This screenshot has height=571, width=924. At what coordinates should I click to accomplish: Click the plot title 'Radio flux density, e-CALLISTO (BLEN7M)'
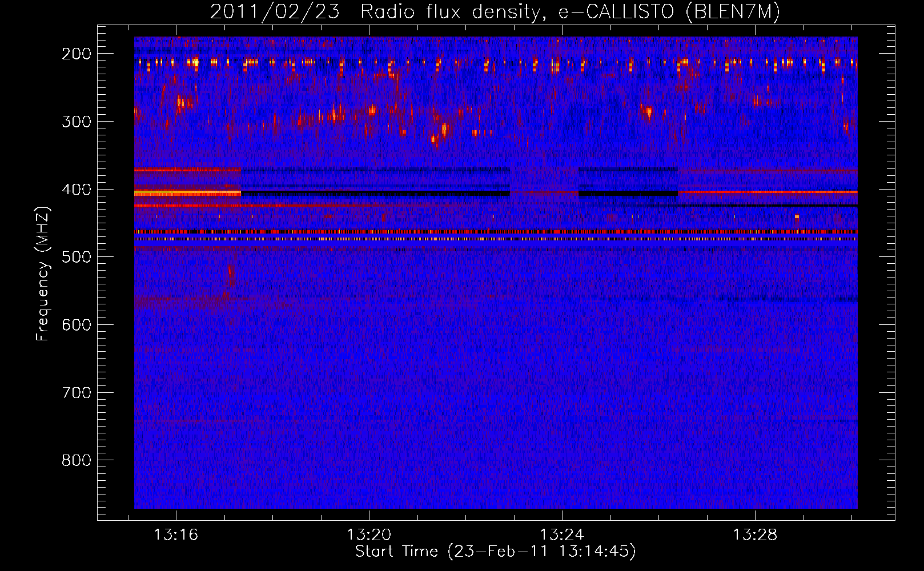(570, 12)
